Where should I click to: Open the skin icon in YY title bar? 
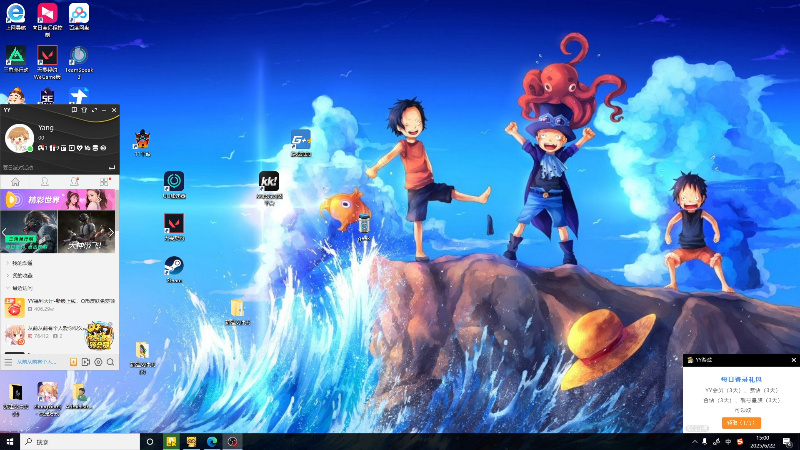pyautogui.click(x=84, y=110)
